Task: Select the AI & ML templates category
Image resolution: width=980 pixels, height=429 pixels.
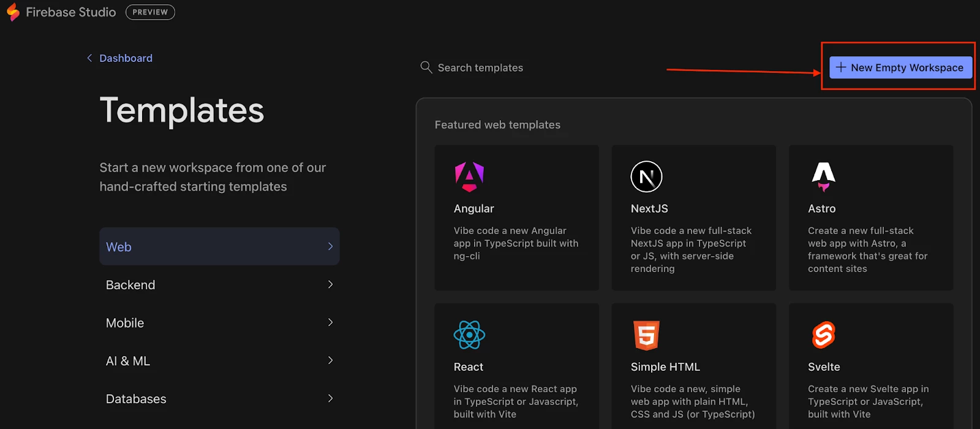Action: click(x=219, y=360)
